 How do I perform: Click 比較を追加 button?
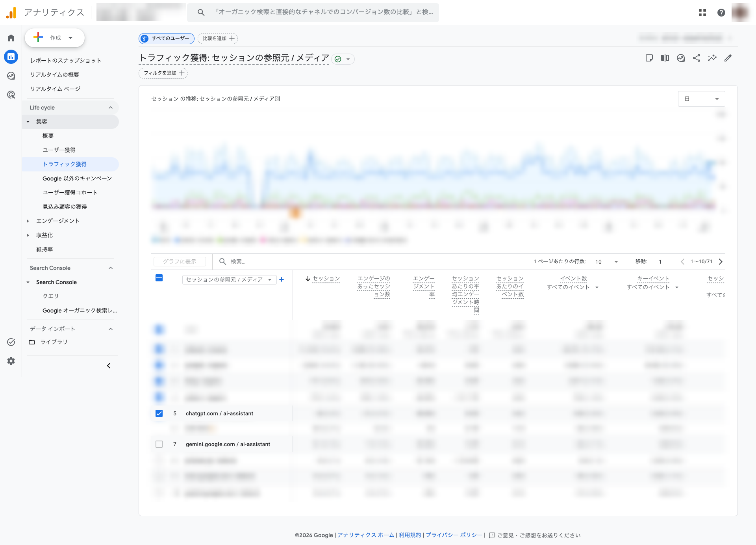218,38
